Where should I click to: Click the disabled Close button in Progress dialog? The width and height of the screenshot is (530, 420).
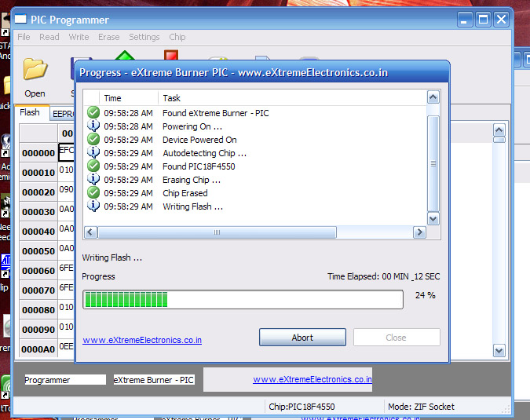(397, 338)
